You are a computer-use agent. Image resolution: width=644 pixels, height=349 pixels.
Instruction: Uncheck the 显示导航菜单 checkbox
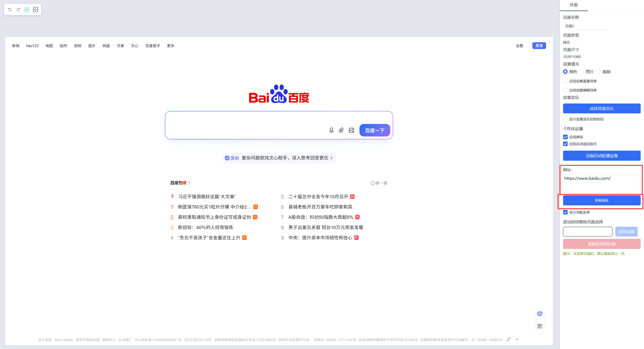pos(565,212)
